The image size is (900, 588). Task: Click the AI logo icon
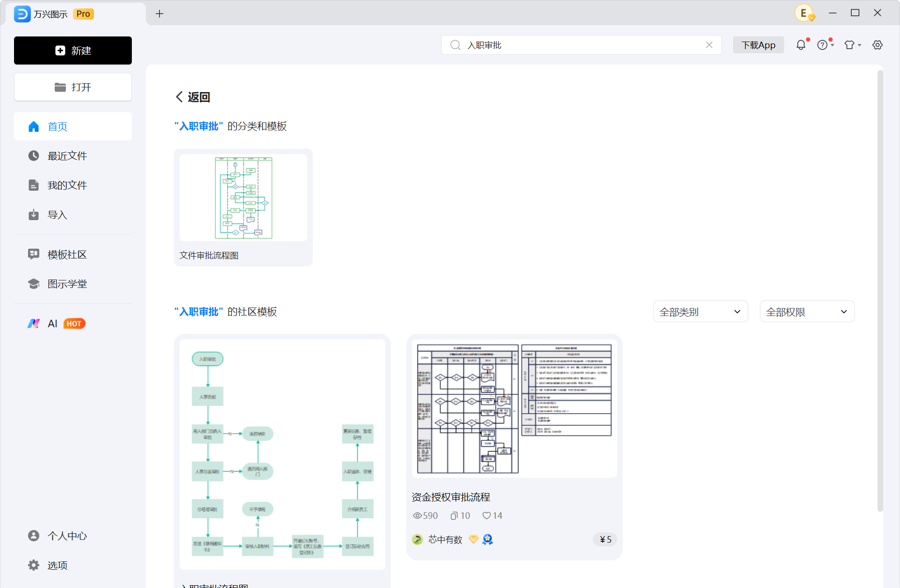click(34, 323)
